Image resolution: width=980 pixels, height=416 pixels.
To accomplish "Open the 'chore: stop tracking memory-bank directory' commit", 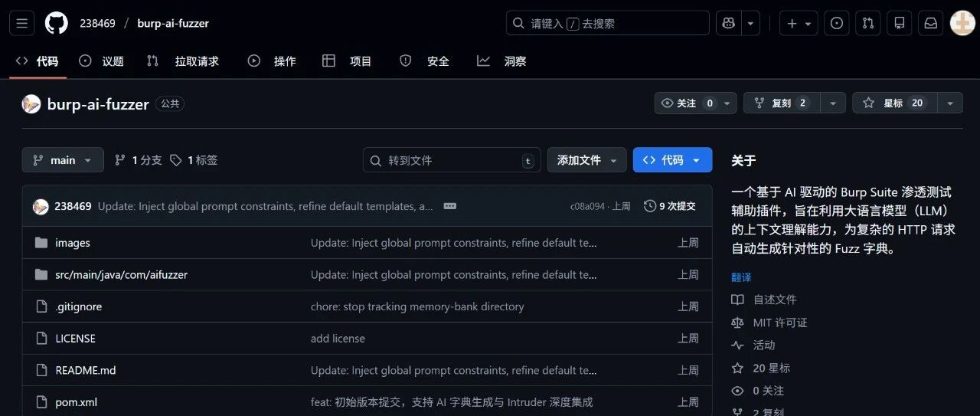I will coord(417,306).
